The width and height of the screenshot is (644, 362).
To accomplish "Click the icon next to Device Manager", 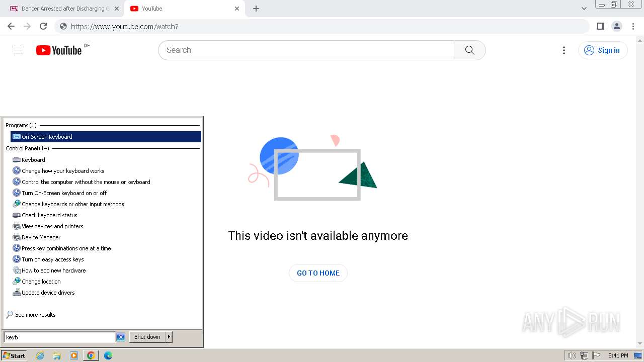I will point(17,237).
